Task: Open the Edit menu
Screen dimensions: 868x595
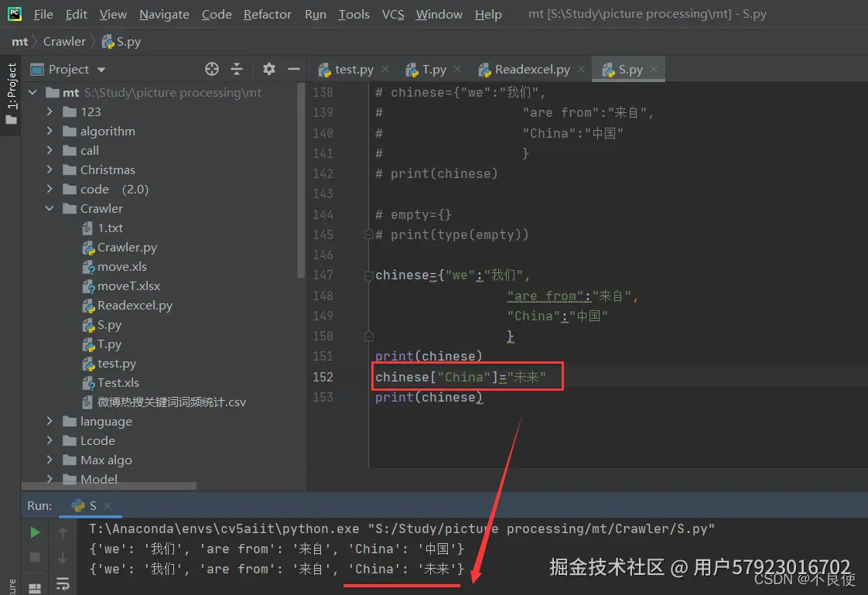Action: coord(76,15)
